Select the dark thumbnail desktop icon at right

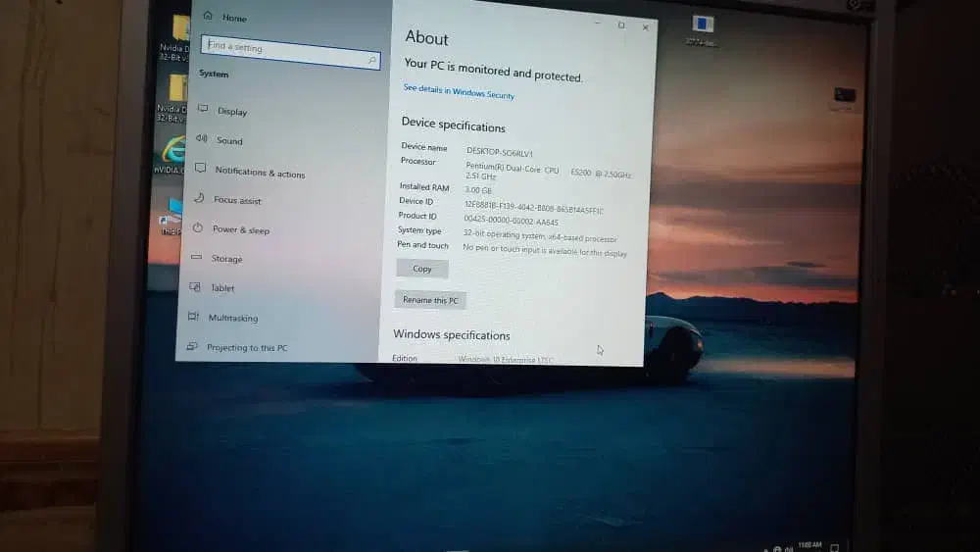point(845,96)
